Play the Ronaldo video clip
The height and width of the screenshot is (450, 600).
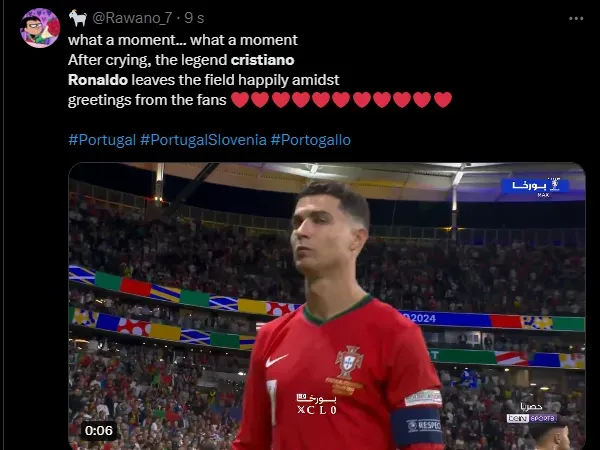coord(327,306)
